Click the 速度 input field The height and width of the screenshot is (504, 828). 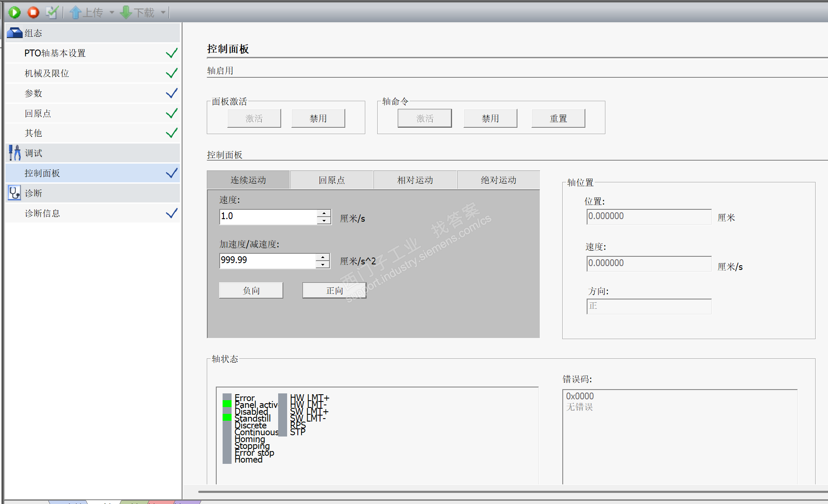point(268,217)
